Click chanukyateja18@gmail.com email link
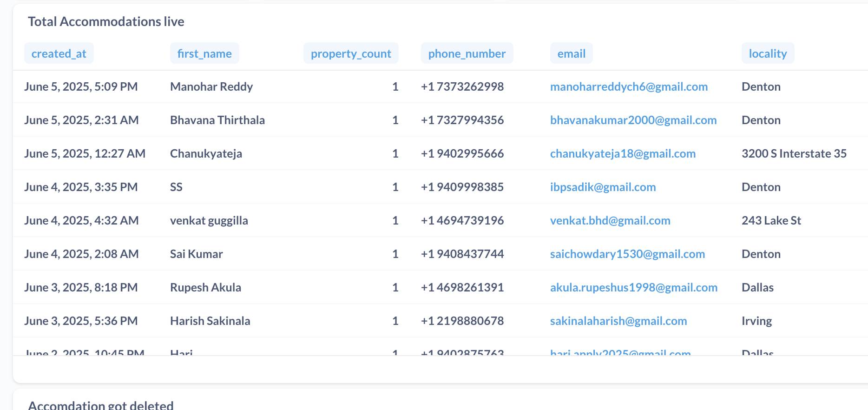This screenshot has width=868, height=410. pos(623,154)
